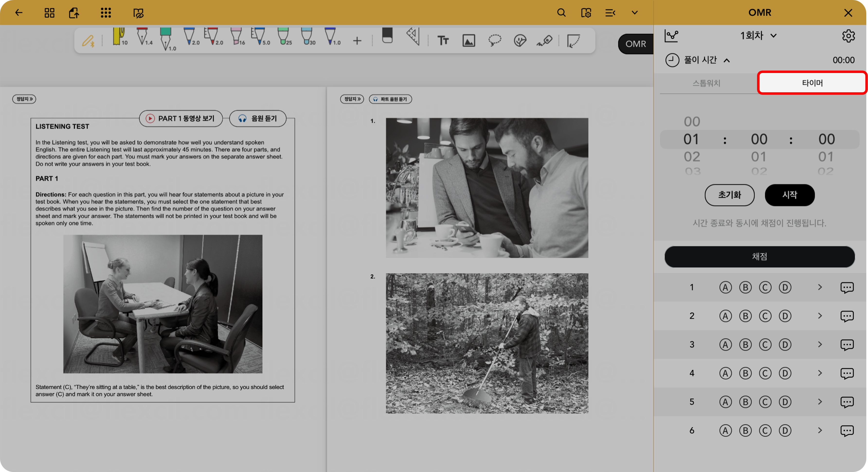Select the navy pen size 1.0
The height and width of the screenshot is (472, 868).
click(x=332, y=37)
